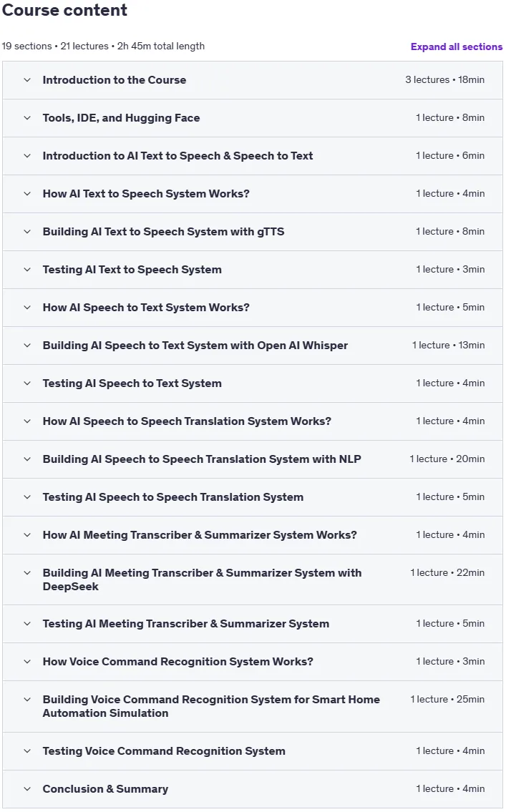Open 'Building AI Speech to Speech Translation System with NLP'
Image resolution: width=506 pixels, height=812 pixels.
pyautogui.click(x=252, y=459)
